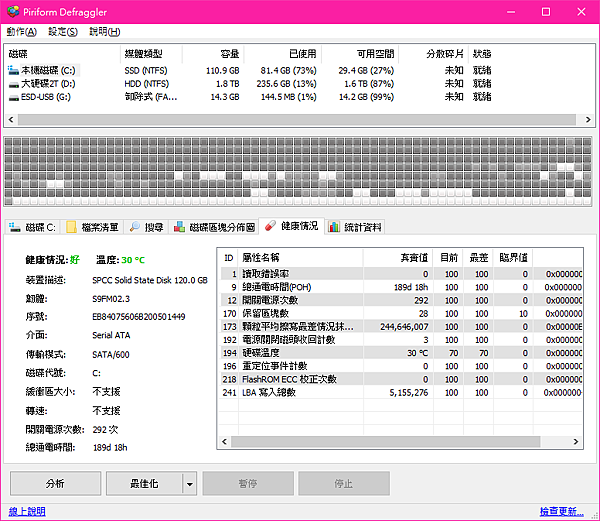600x521 pixels.
Task: Click the 屬性名稱 column header
Action: click(301, 258)
